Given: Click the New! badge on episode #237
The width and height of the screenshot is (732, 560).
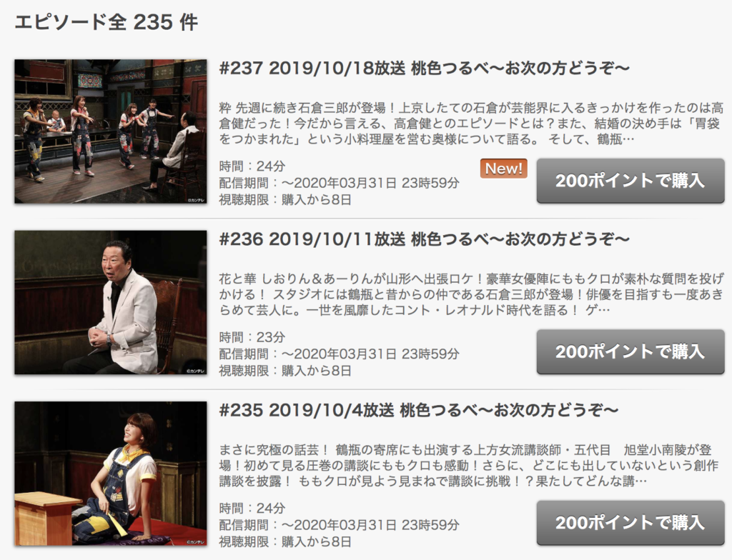Looking at the screenshot, I should point(504,169).
